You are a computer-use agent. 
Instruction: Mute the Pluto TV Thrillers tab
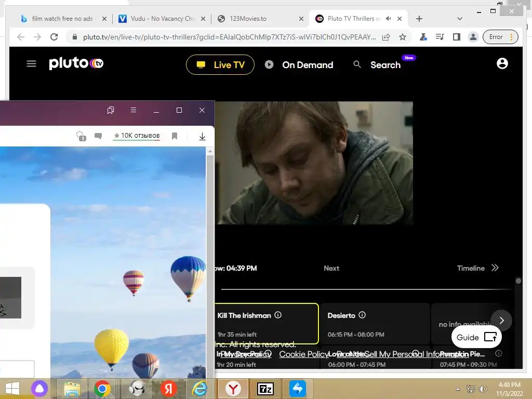pos(388,19)
